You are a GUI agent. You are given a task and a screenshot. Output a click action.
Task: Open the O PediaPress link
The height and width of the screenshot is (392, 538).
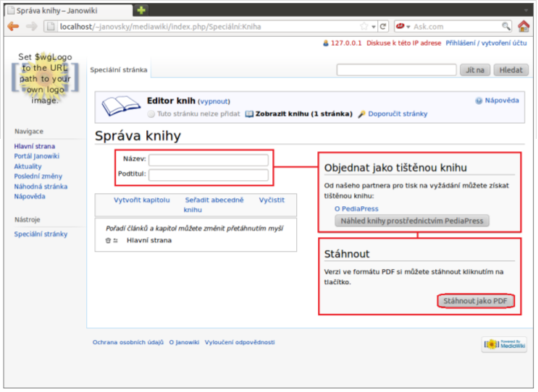[x=356, y=209]
